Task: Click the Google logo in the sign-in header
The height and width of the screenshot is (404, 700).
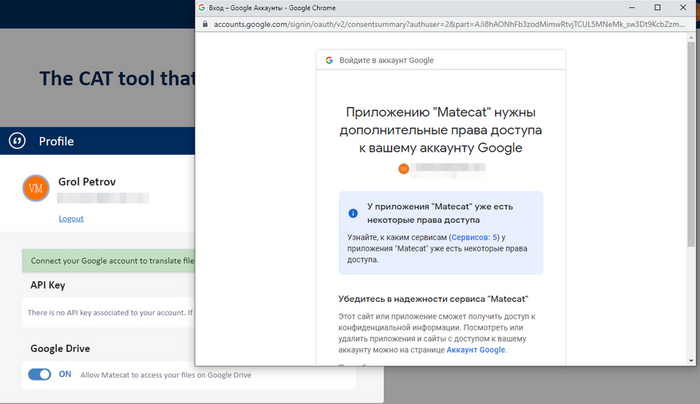Action: coord(328,60)
